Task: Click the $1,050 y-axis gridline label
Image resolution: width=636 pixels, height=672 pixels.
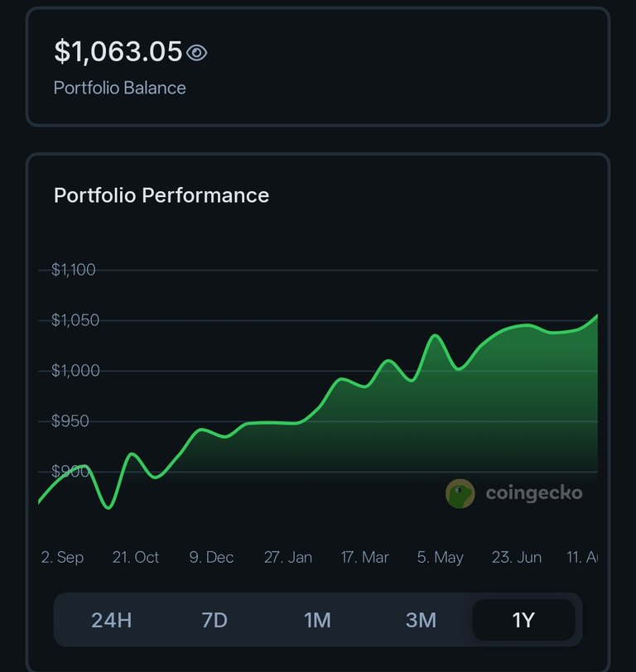Action: (75, 320)
